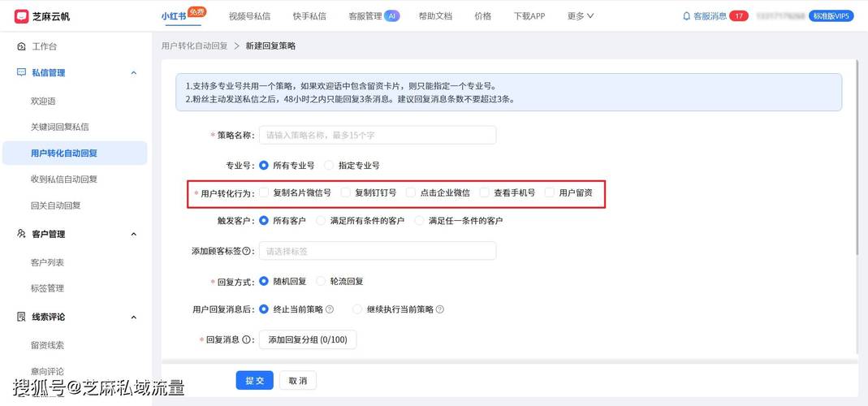Viewport: 868px width, 406px height.
Task: Click help icon after 继续执行当前策略
Action: pos(440,309)
